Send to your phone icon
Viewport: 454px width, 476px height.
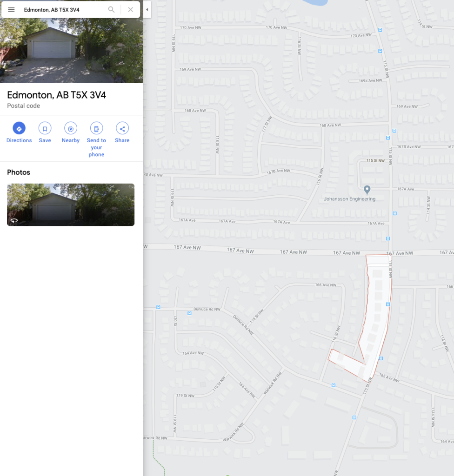tap(96, 139)
